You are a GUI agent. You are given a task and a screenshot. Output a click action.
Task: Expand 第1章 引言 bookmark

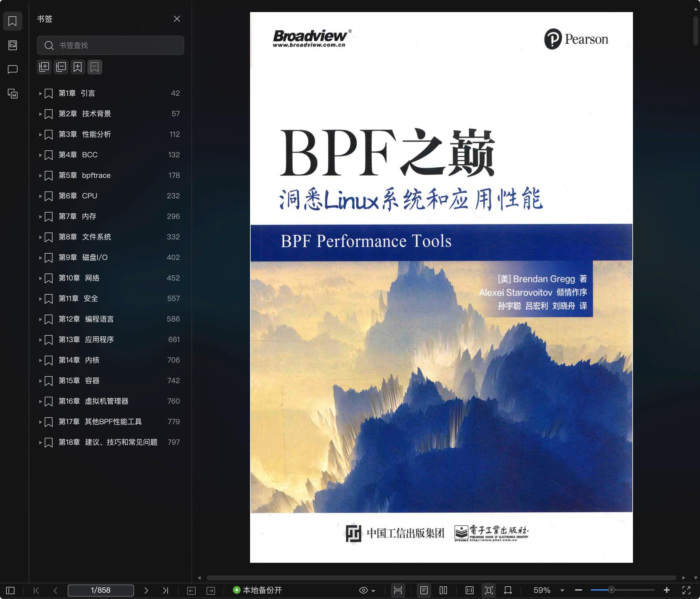pos(40,93)
